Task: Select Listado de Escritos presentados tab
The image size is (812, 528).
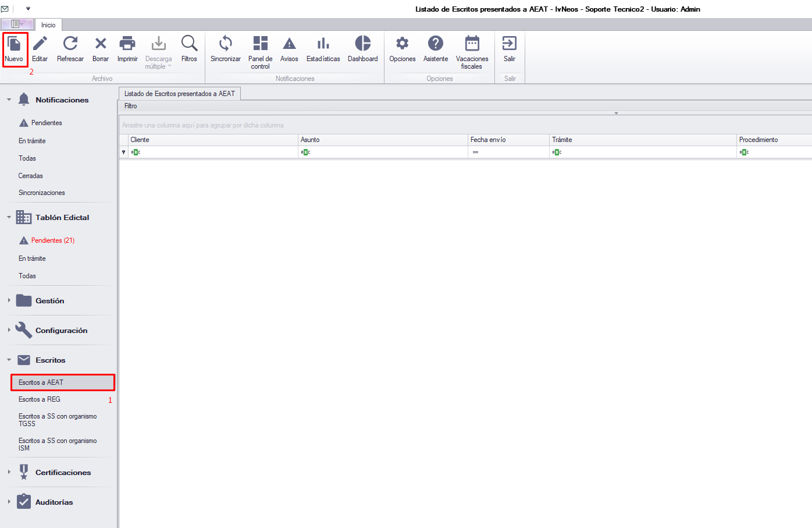Action: click(179, 94)
